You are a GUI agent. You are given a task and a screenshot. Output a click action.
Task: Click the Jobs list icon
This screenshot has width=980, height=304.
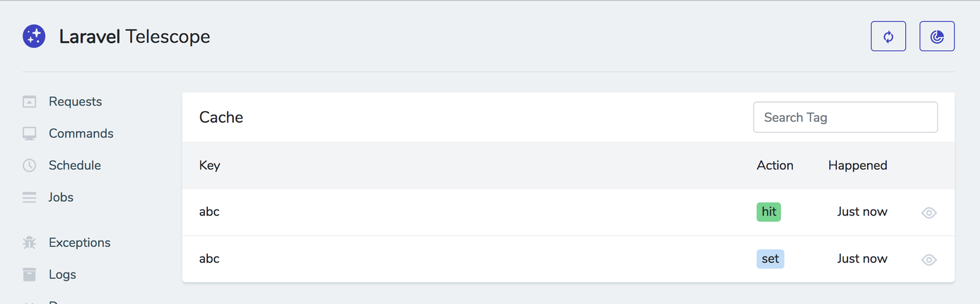point(29,197)
